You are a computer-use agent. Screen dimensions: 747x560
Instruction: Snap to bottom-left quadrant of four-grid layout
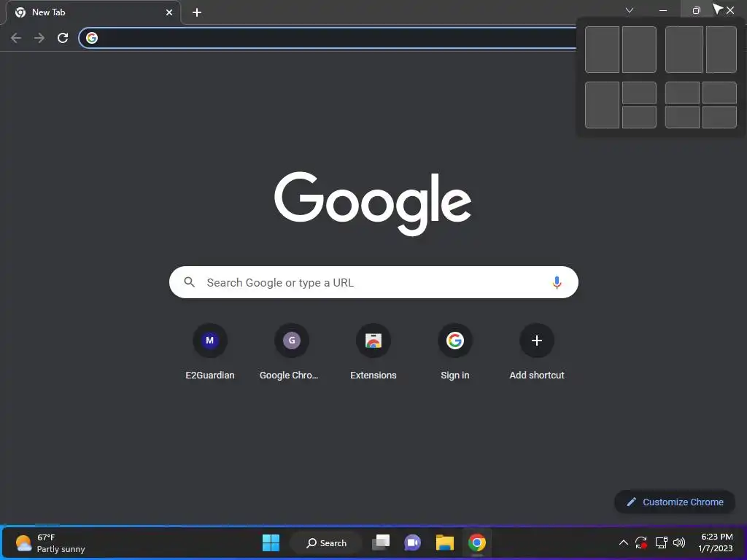coord(682,117)
